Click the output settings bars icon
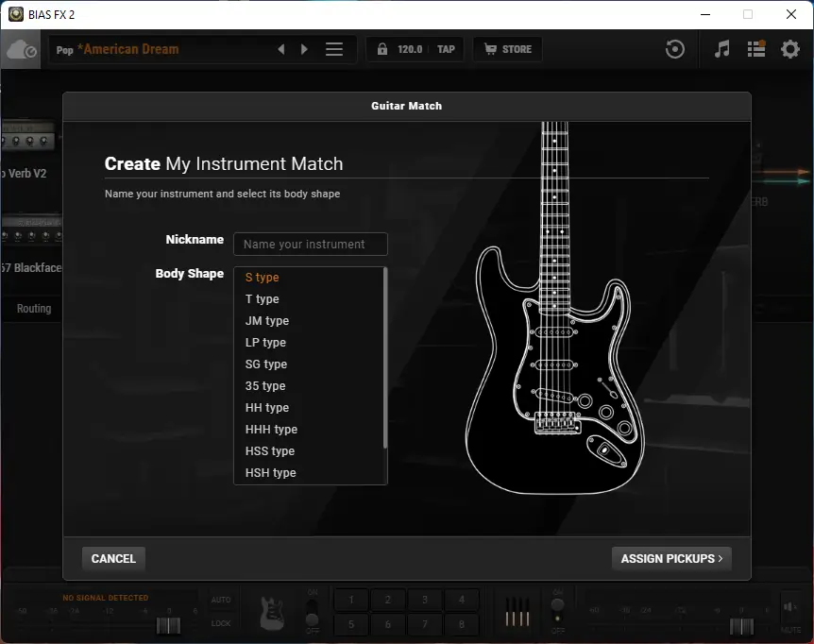The image size is (814, 644). pos(517,612)
